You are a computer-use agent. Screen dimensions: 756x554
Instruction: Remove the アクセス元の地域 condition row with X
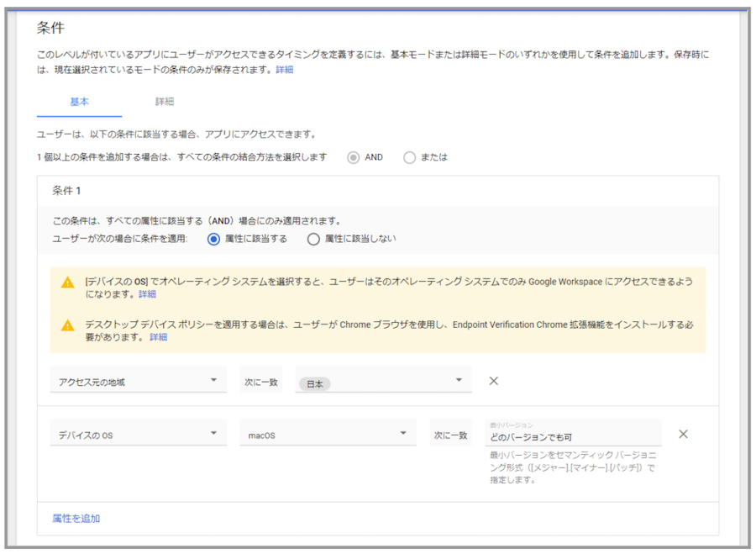[x=494, y=381]
